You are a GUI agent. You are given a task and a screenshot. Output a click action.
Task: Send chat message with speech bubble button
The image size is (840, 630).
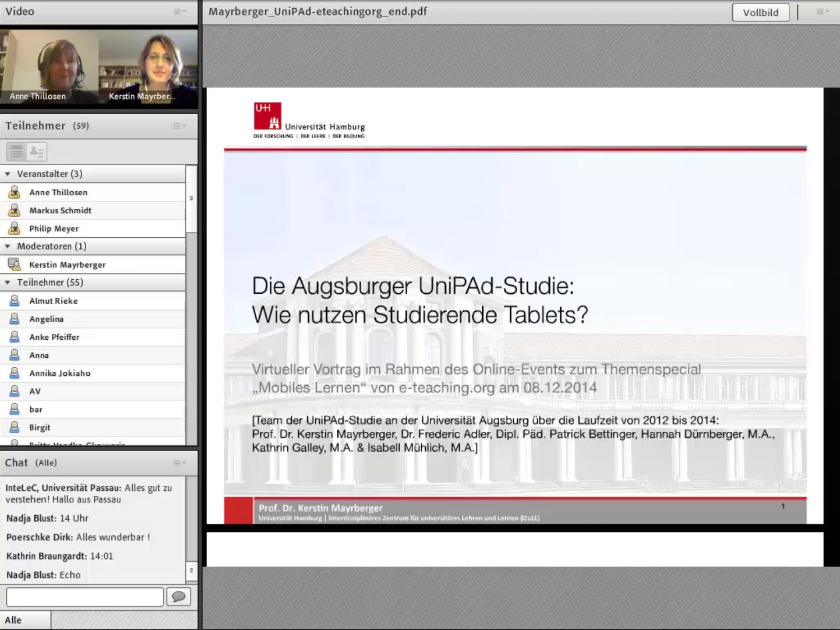click(x=179, y=597)
